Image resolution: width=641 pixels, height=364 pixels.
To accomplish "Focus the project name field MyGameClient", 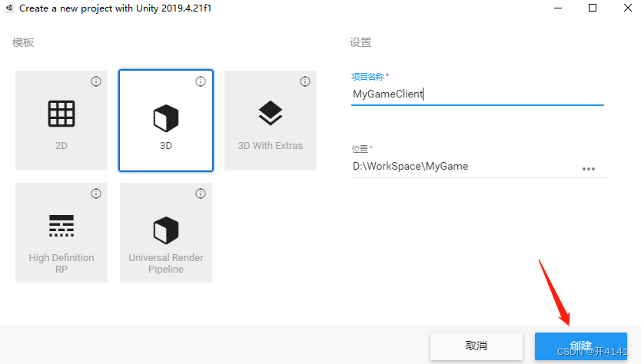I will pos(477,94).
